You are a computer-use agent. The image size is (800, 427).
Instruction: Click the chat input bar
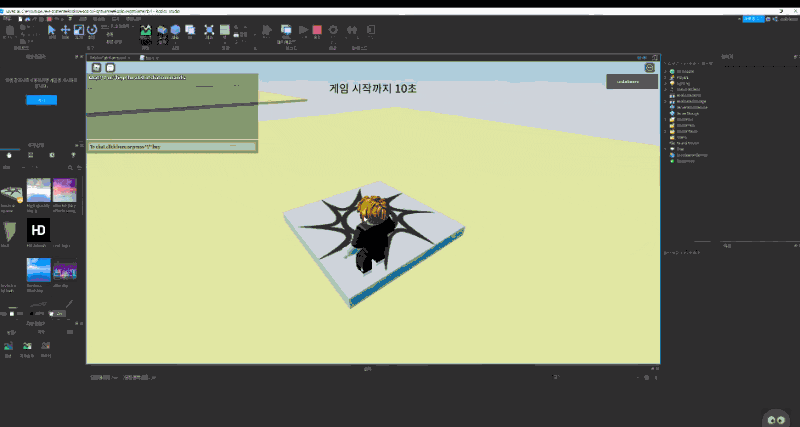(171, 147)
